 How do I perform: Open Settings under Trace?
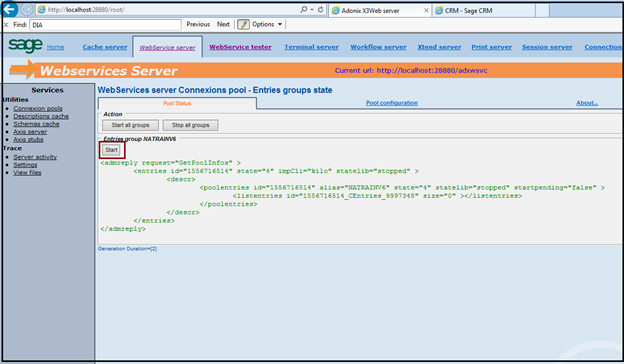pos(25,165)
